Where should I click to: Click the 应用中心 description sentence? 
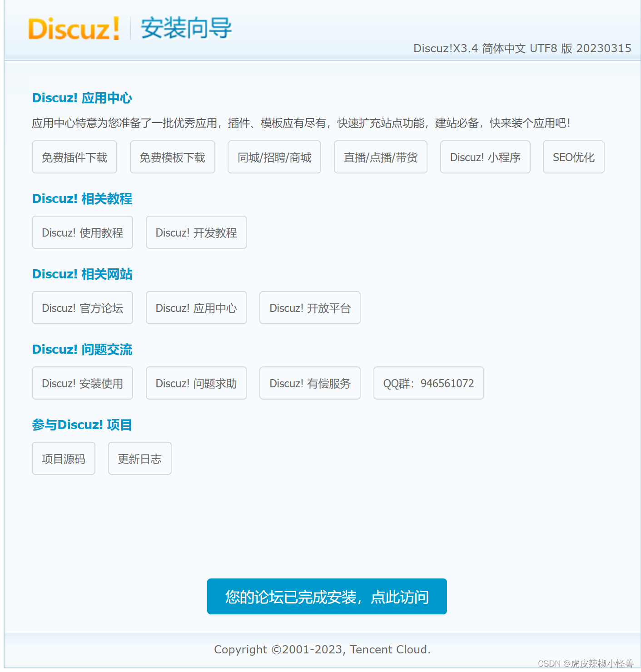click(301, 123)
